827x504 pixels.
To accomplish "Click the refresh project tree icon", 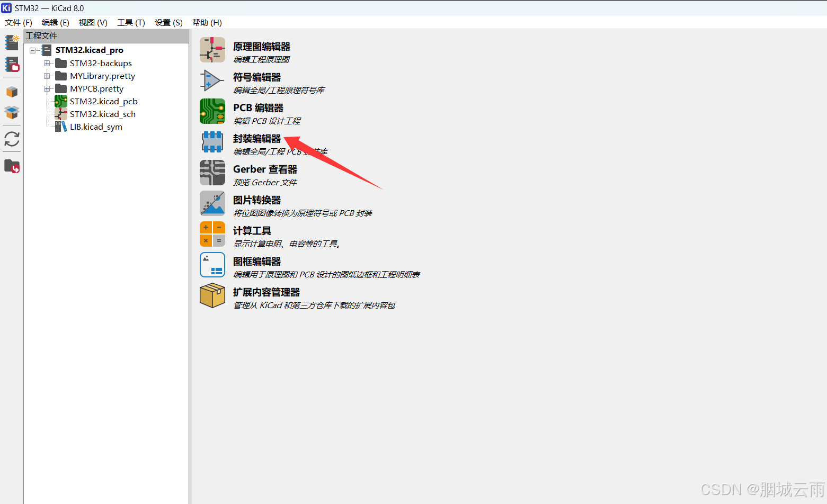I will [x=12, y=139].
